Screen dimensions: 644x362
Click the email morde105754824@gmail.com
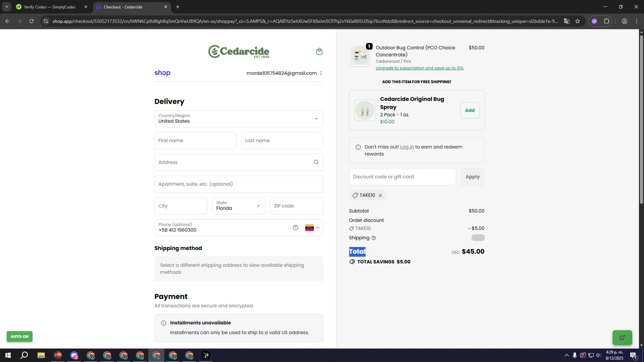282,73
